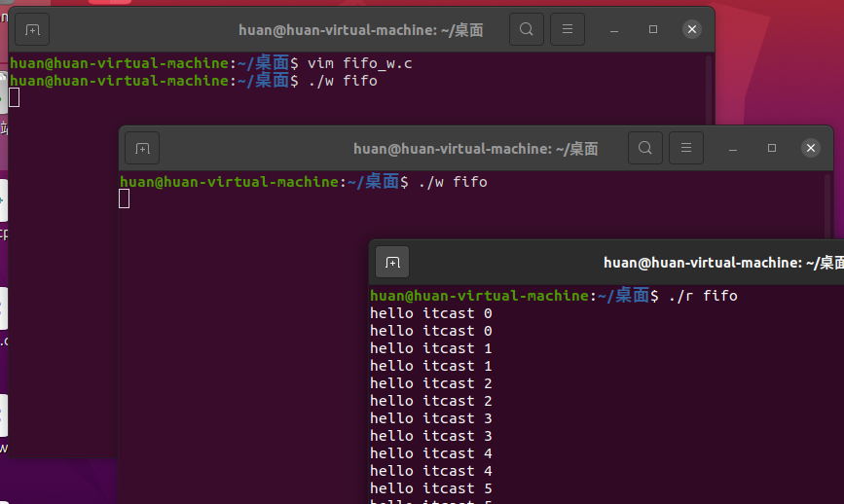Open hamburger menu in back terminal window

pos(568,29)
